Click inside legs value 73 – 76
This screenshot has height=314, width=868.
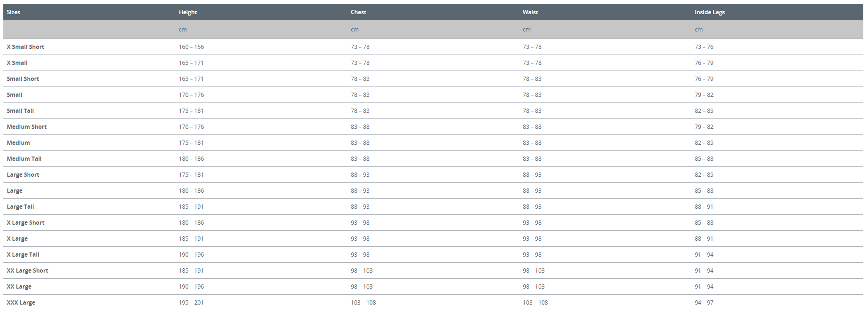[x=704, y=47]
